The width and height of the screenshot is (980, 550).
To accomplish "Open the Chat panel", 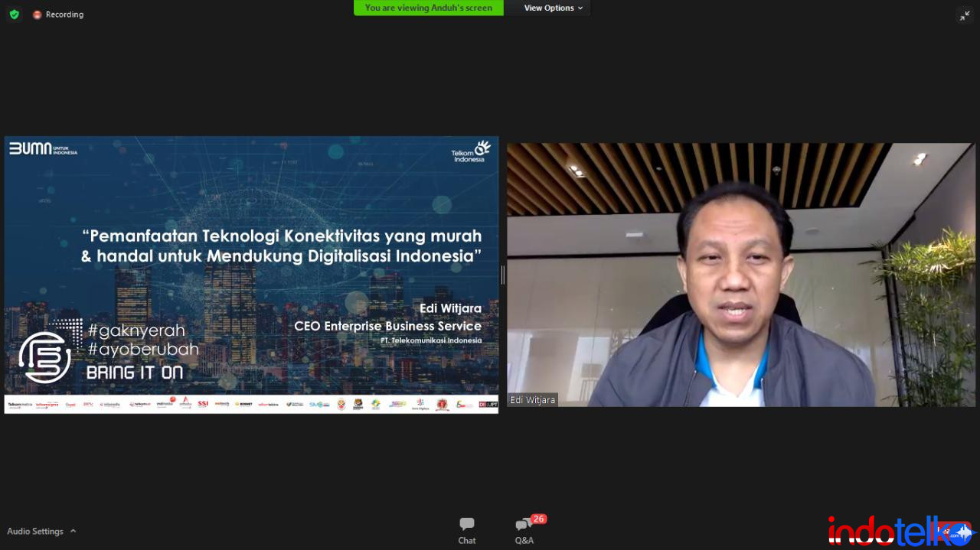I will [x=467, y=530].
